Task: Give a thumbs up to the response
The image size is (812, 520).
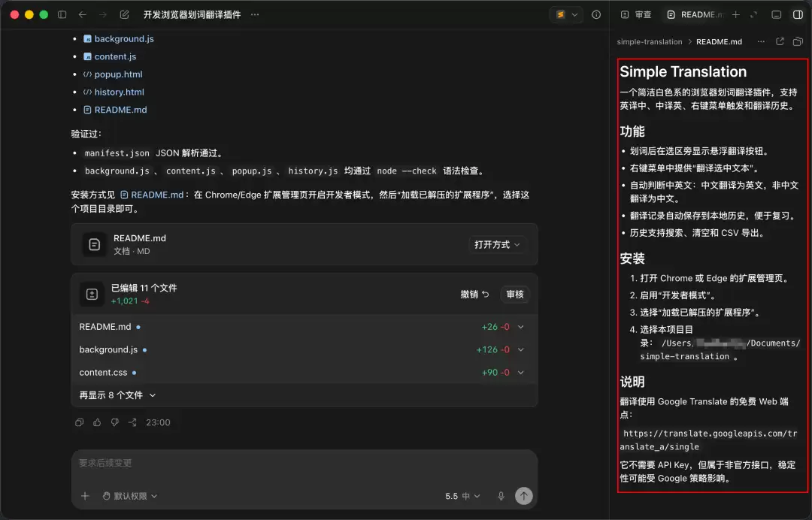Action: pos(97,422)
